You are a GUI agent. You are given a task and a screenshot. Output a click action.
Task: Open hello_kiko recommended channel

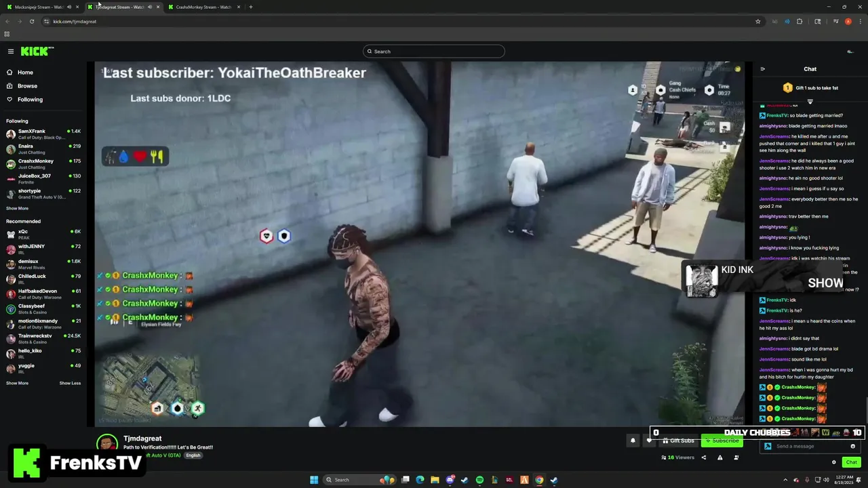[x=43, y=354]
